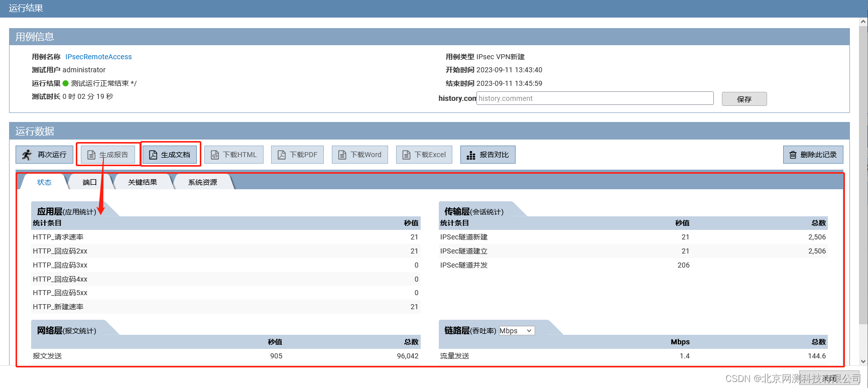Click the 链路层 section heading

(470, 330)
